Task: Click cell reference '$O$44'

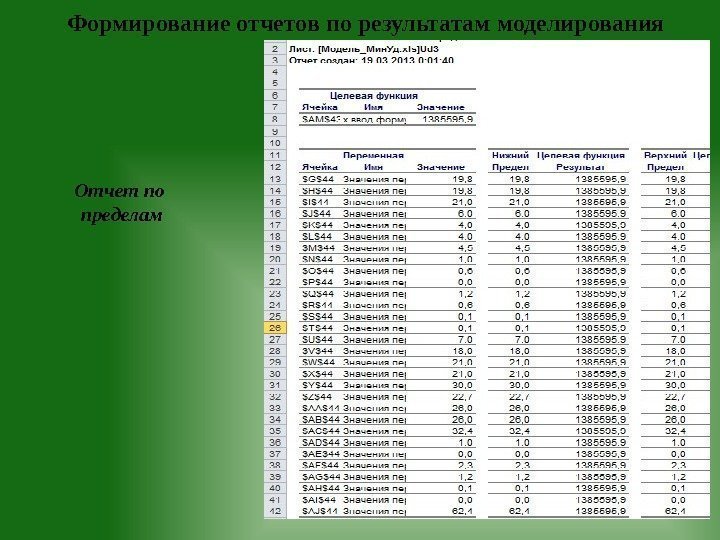Action: 318,271
